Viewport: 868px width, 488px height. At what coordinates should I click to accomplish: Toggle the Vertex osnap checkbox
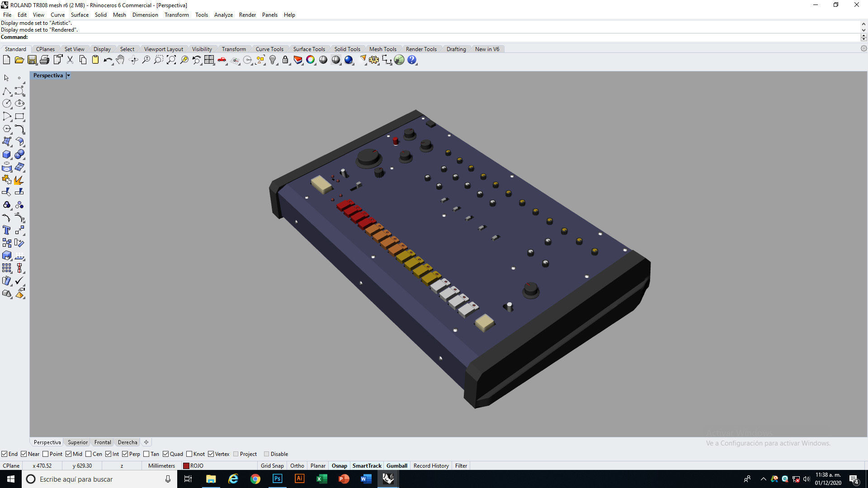click(211, 454)
